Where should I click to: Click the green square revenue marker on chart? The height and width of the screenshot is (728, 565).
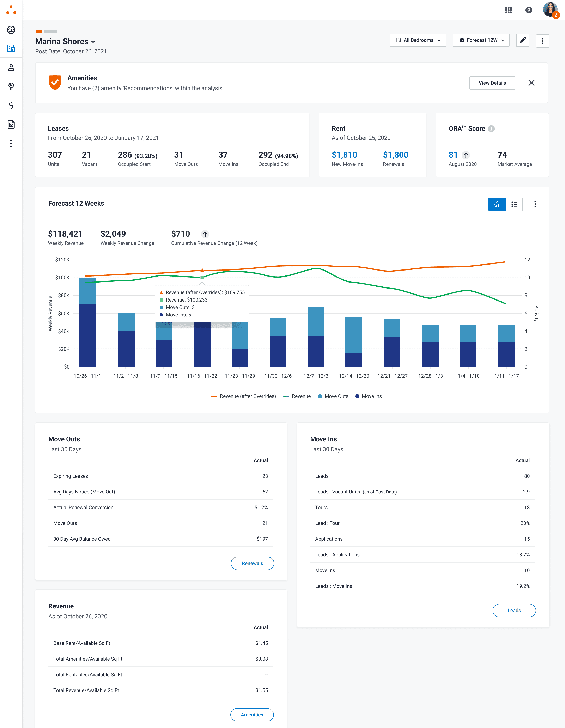coord(202,277)
